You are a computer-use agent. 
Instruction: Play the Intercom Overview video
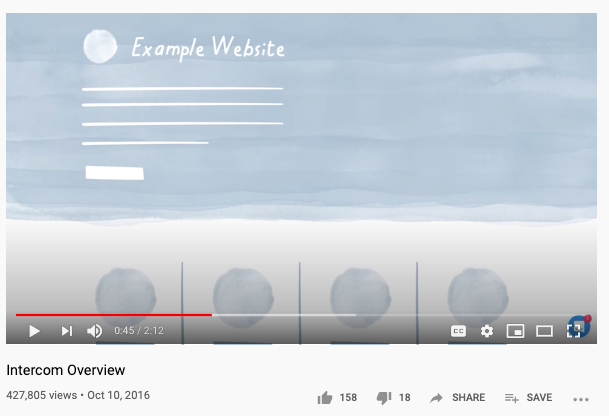pos(34,331)
